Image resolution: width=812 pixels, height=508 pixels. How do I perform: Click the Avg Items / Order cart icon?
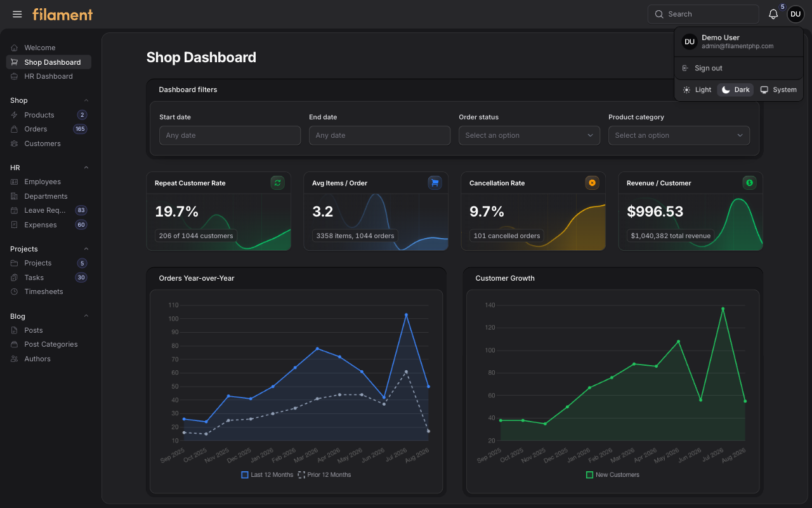coord(435,183)
